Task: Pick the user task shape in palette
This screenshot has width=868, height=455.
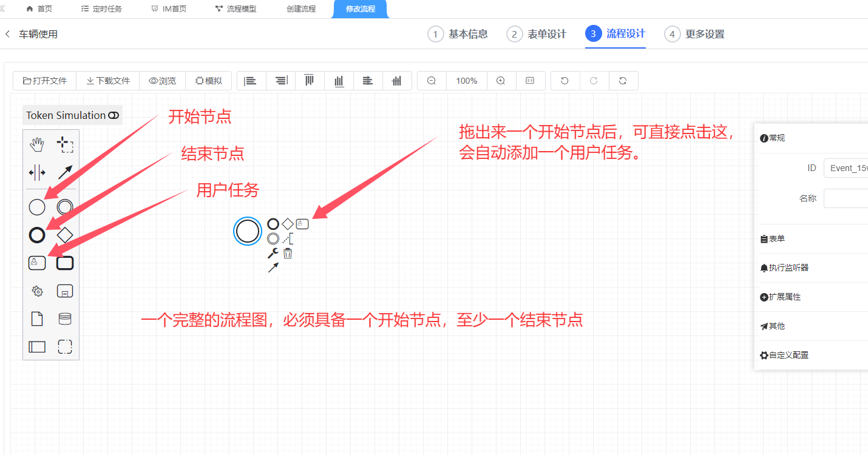Action: 37,263
